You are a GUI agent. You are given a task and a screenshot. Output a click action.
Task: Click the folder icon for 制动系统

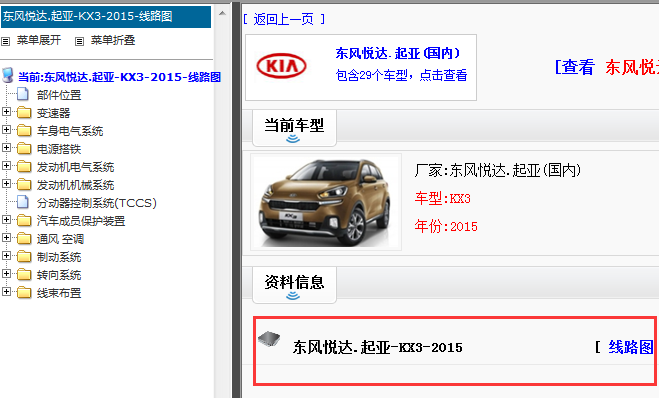pos(24,257)
